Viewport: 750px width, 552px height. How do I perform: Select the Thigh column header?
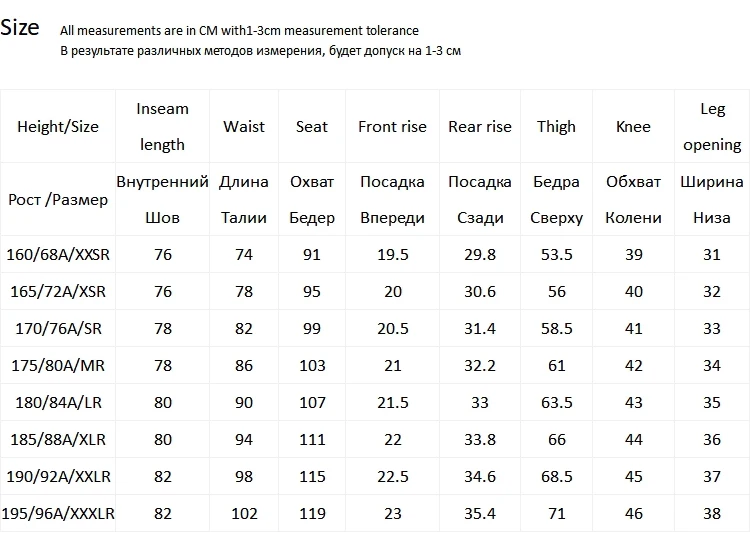coord(556,126)
